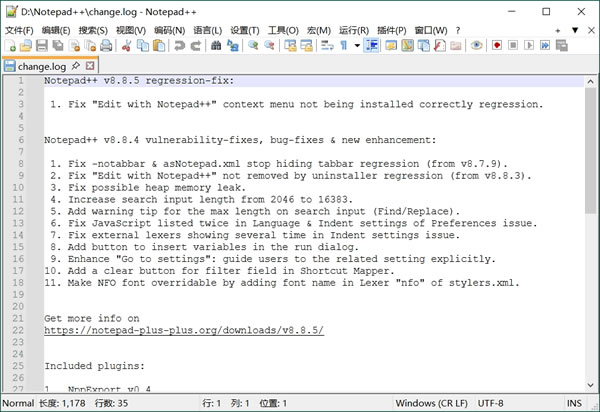Close document with X beside menu bar

[x=591, y=30]
